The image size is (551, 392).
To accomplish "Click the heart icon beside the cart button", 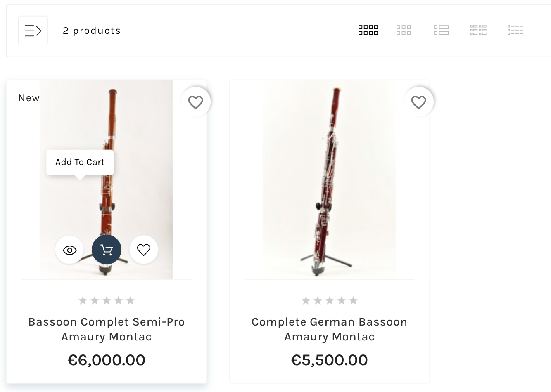I will [143, 250].
